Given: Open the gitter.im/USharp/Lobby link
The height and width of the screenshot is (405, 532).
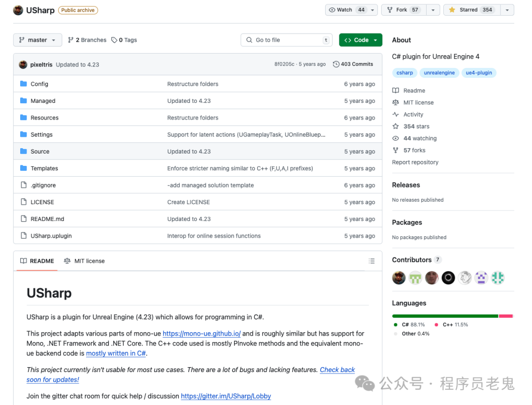Looking at the screenshot, I should [226, 396].
